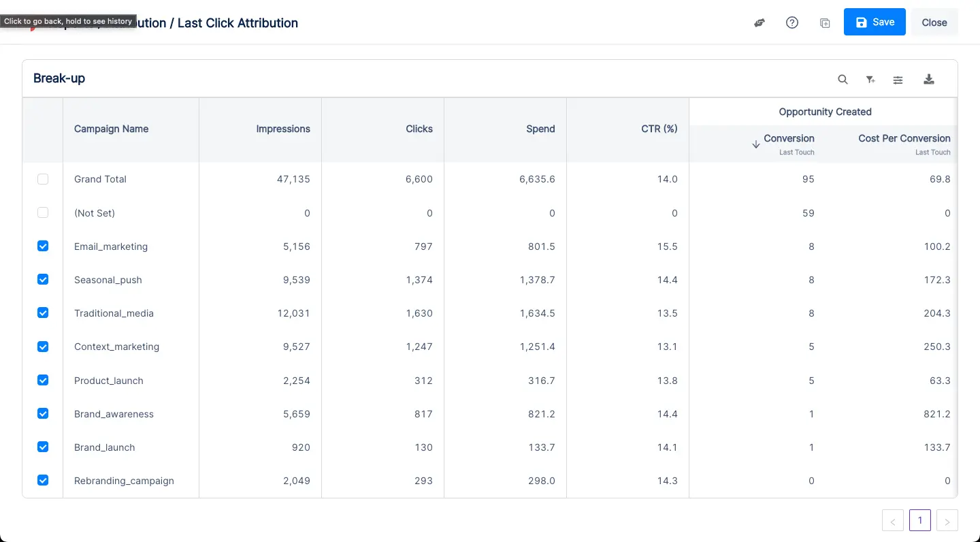The image size is (980, 542).
Task: Sort by Campaign Name column header
Action: pyautogui.click(x=111, y=129)
